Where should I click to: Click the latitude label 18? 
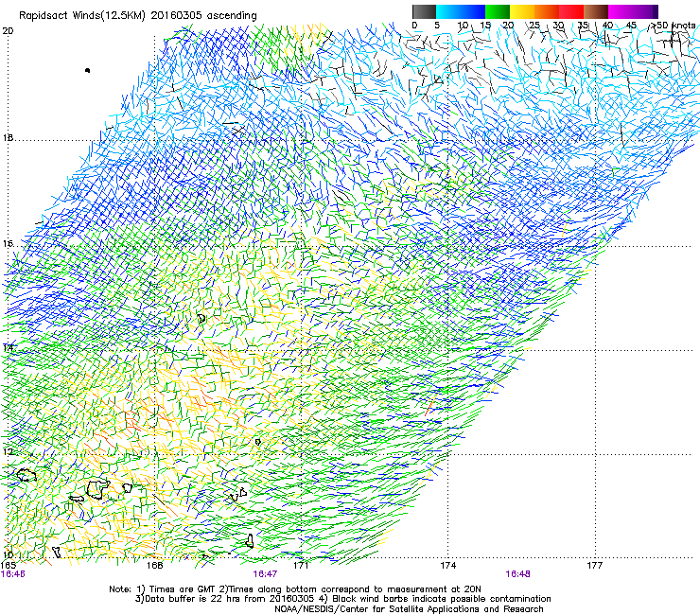click(8, 138)
